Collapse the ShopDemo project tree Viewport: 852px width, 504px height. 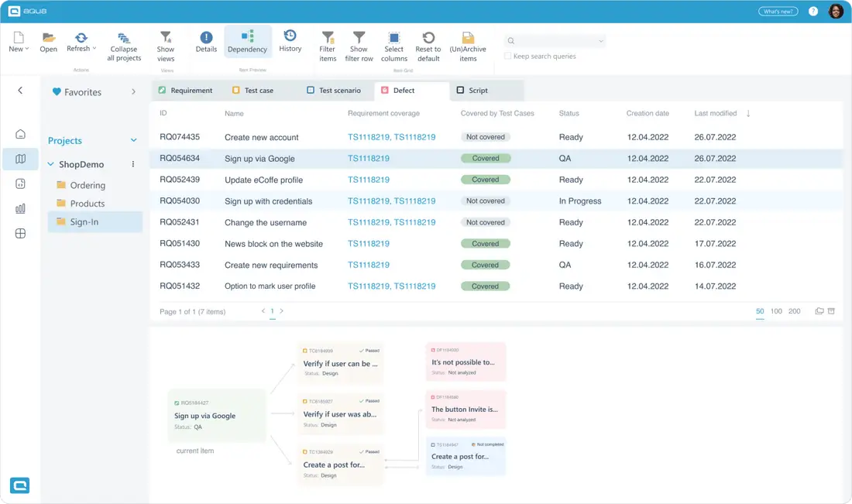(x=50, y=164)
